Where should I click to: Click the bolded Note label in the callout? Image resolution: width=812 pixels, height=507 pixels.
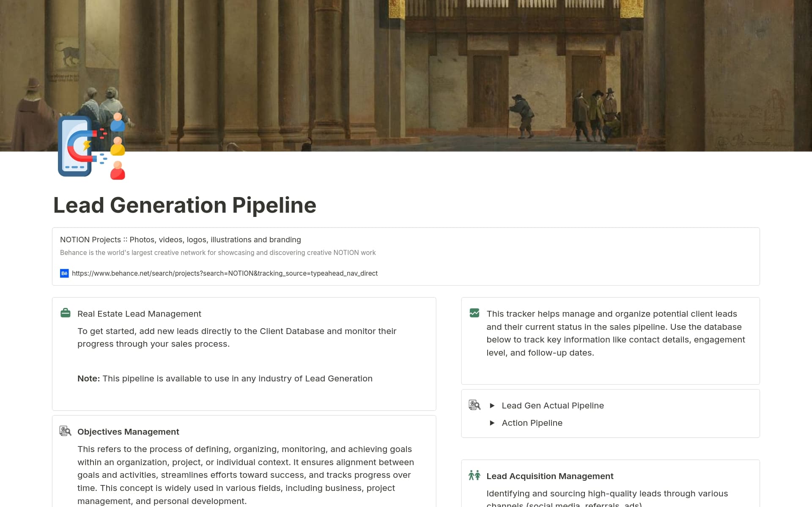(88, 378)
